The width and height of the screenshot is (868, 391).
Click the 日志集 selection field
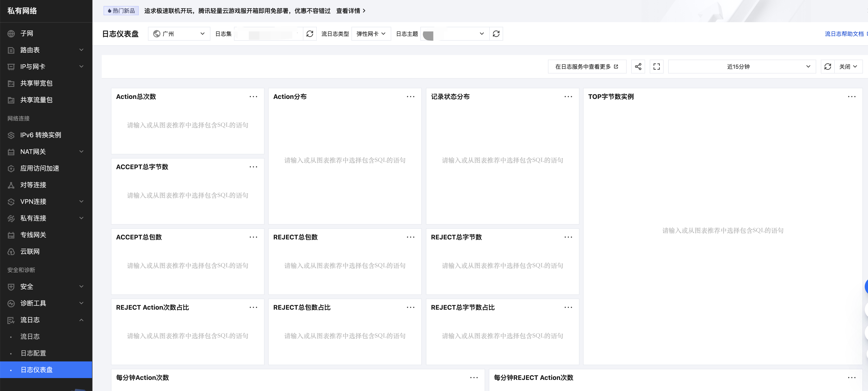click(x=268, y=34)
